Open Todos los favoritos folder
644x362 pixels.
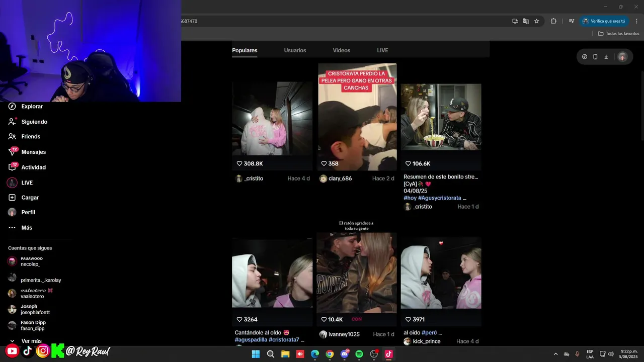(x=619, y=34)
